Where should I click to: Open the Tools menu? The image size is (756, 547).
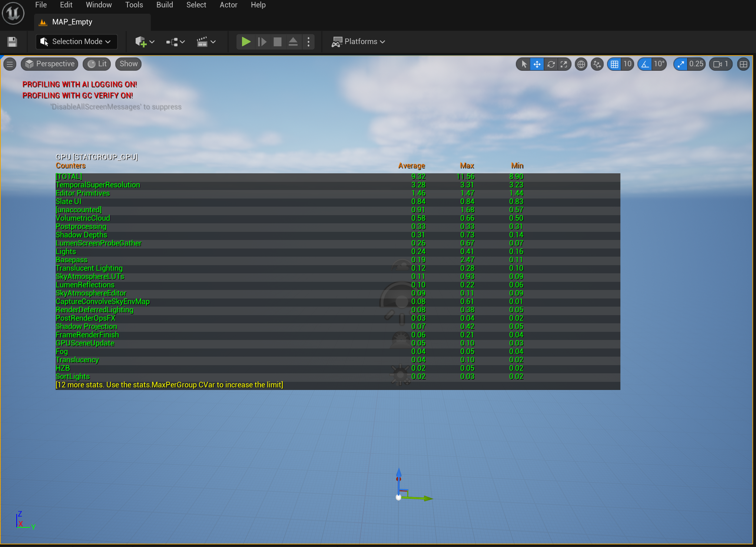[x=134, y=5]
